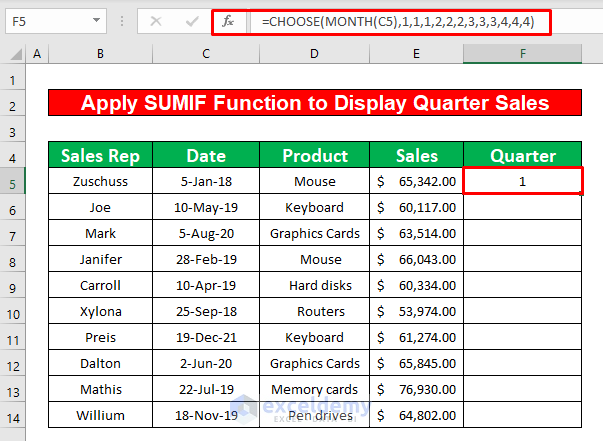The image size is (603, 441).
Task: Click the Select All corner triangle
Action: 12,53
